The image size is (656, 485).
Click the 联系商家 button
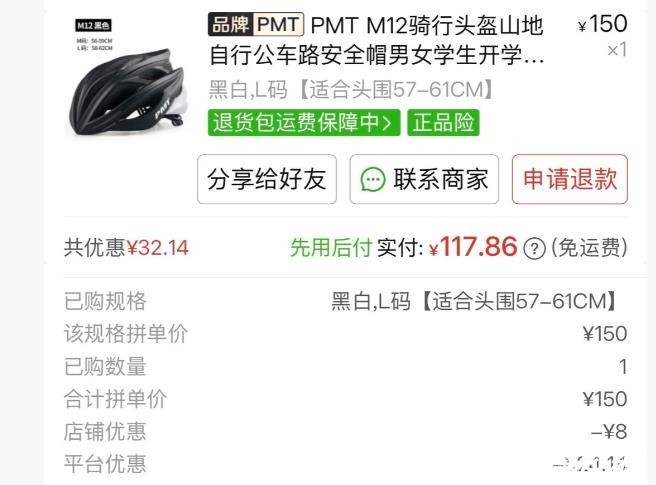424,179
